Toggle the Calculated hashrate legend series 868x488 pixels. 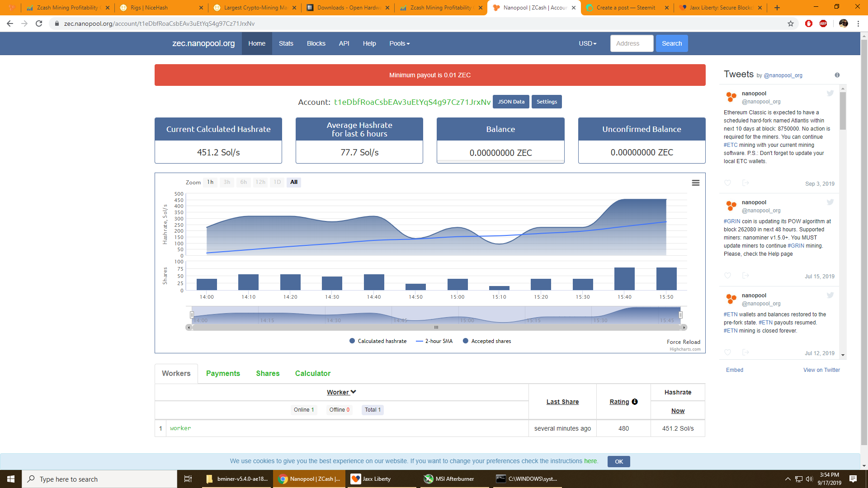click(378, 341)
